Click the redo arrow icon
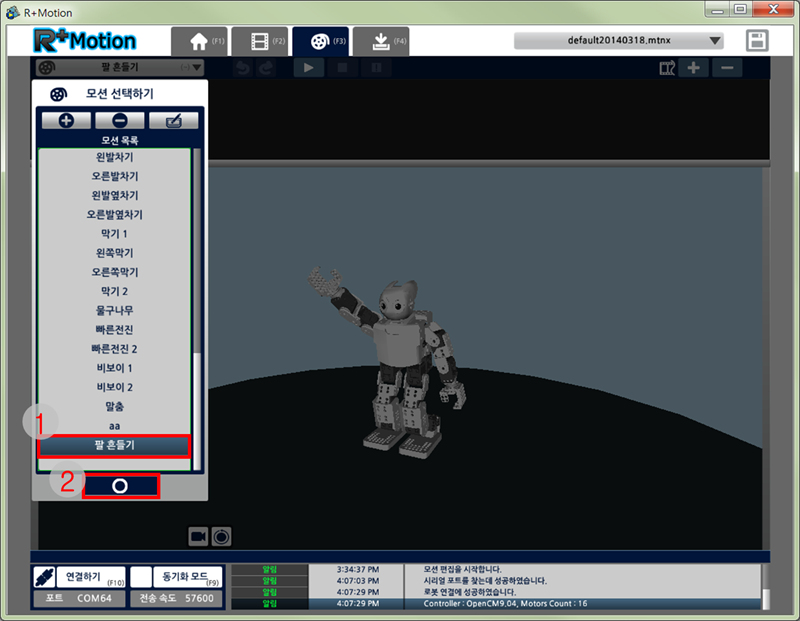Viewport: 800px width, 621px height. (x=266, y=68)
